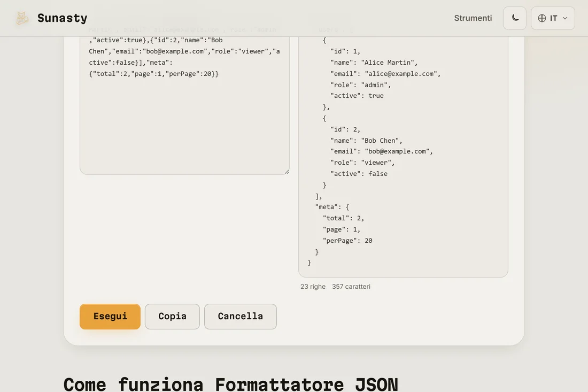Click the "total": 2 output line
588x392 pixels.
[343, 218]
